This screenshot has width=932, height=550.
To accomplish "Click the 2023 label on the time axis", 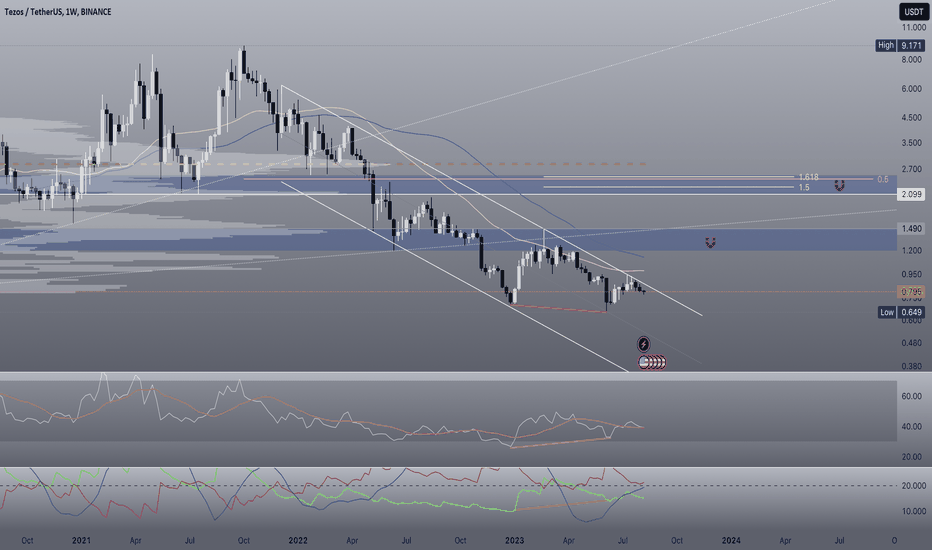I will [514, 540].
